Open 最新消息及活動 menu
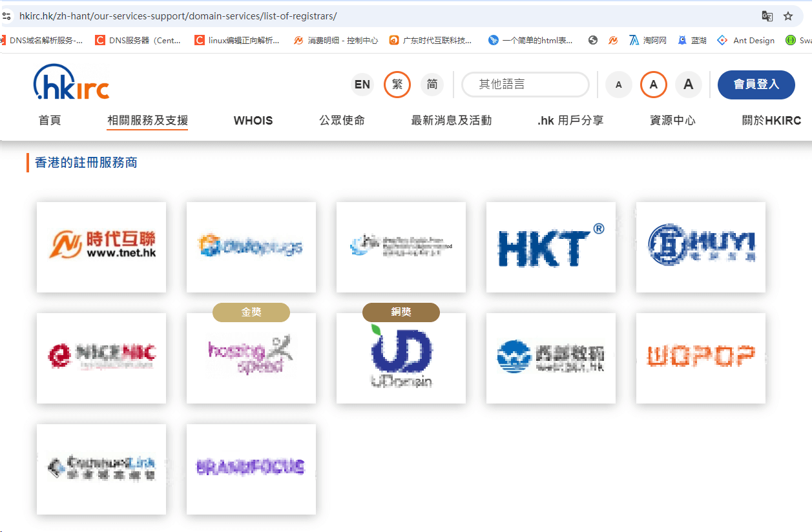This screenshot has height=532, width=812. click(452, 120)
